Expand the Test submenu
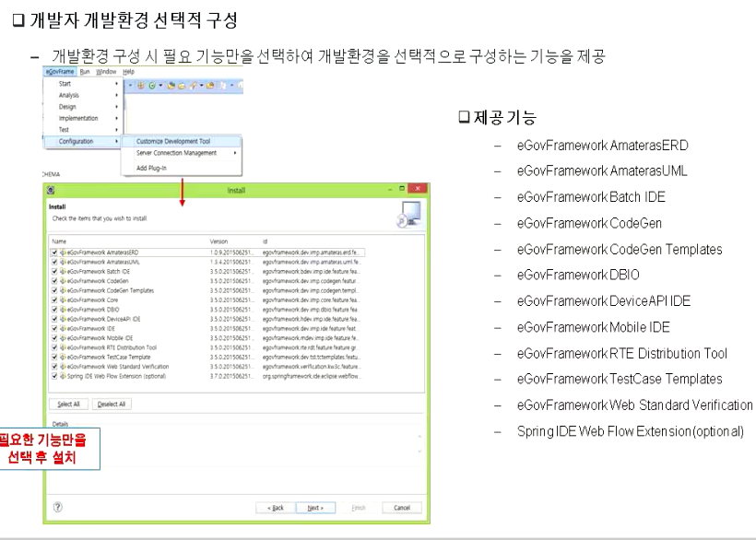The image size is (756, 540). [x=82, y=130]
